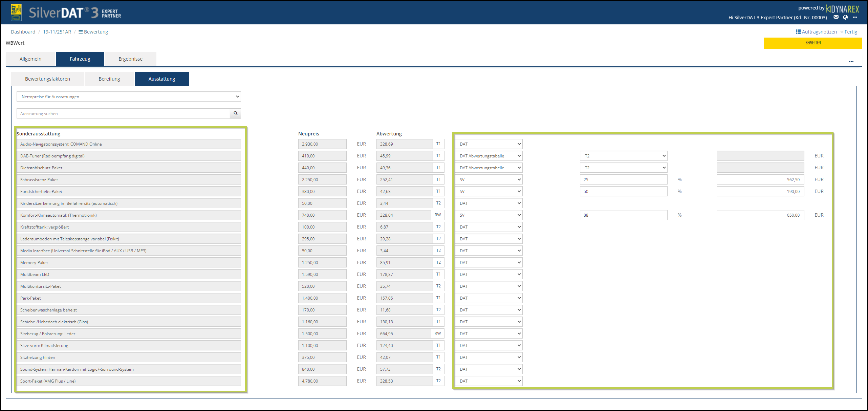This screenshot has height=411, width=868.
Task: Expand the Fertig status chevron
Action: coord(842,32)
